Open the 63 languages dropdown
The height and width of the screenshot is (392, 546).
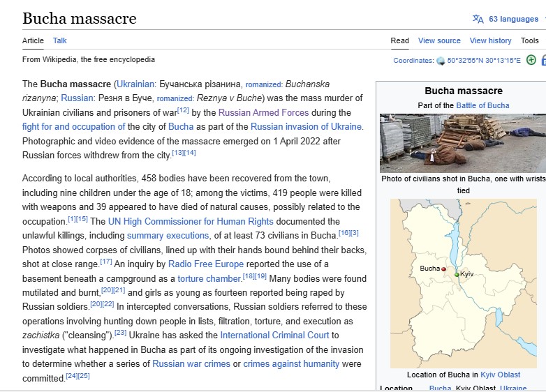pyautogui.click(x=513, y=19)
